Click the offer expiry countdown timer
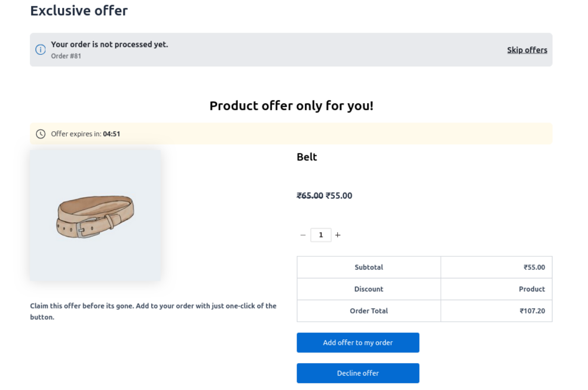This screenshot has height=390, width=588. pyautogui.click(x=112, y=134)
